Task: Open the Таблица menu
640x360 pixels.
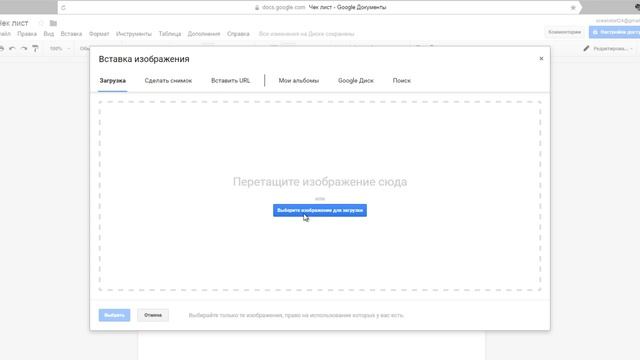Action: pyautogui.click(x=170, y=34)
